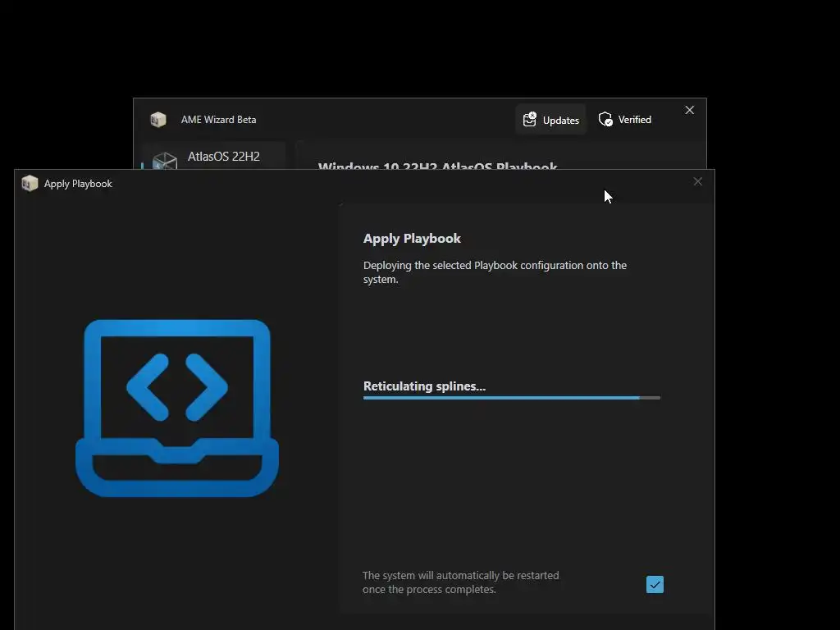Close the AME Wizard Beta window

[689, 110]
